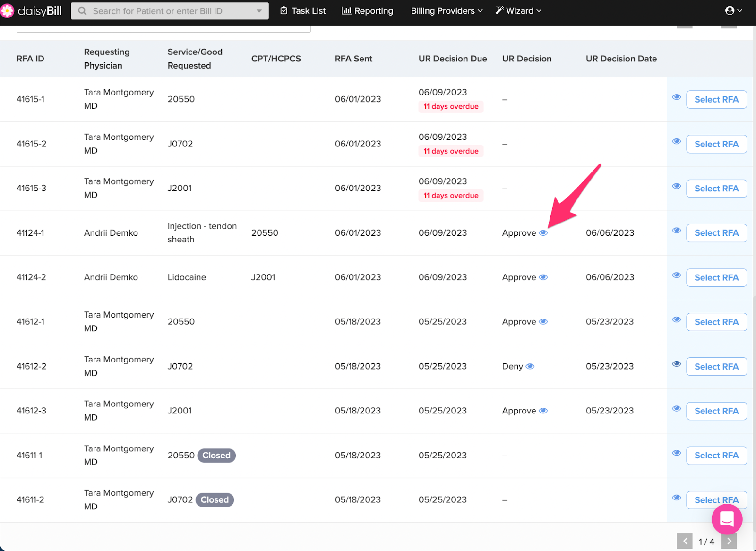The image size is (756, 551).
Task: Click the UR Decision Due column header
Action: click(x=453, y=59)
